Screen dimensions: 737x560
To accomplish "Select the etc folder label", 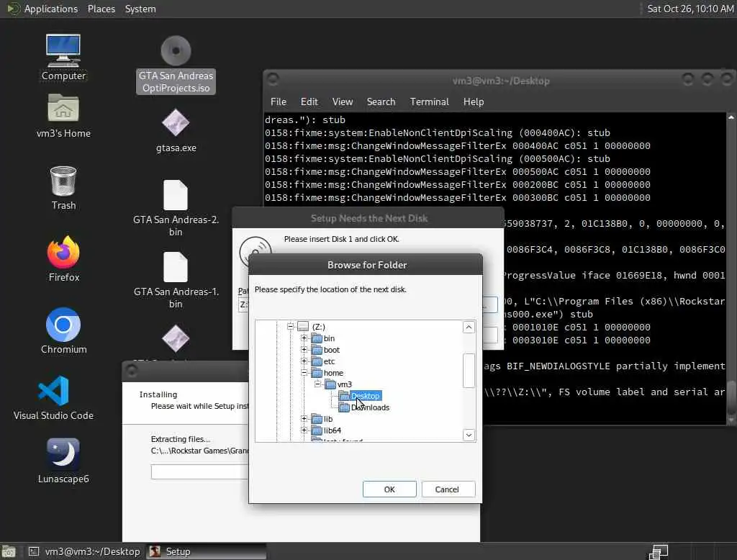I will [x=329, y=361].
